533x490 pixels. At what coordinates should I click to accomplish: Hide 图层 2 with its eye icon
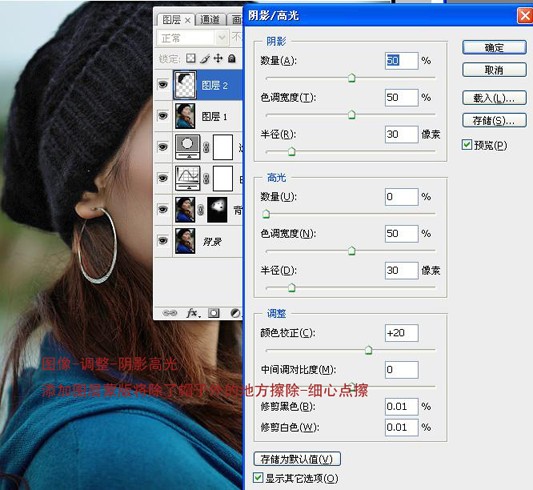(163, 84)
